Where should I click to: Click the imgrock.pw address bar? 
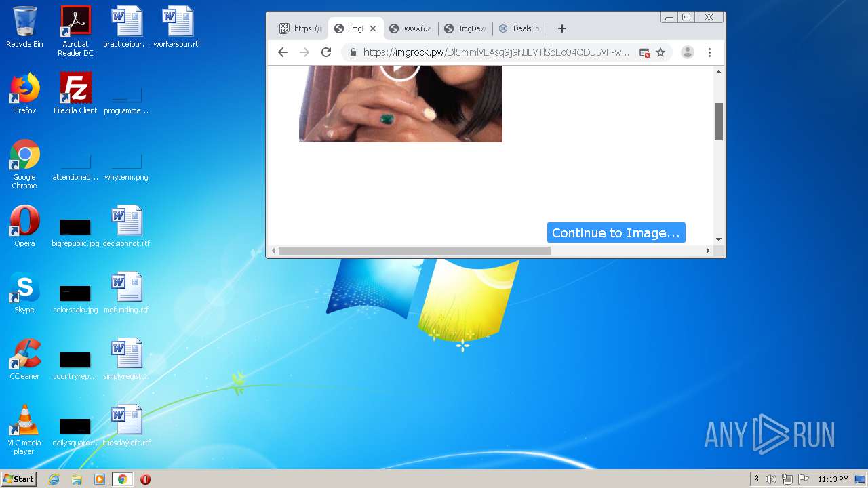click(496, 52)
